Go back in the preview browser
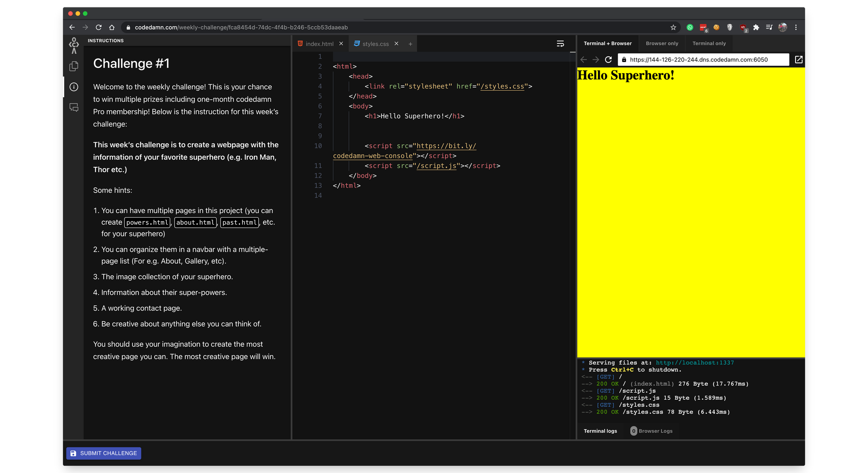Viewport: 868px width, 473px height. click(583, 60)
